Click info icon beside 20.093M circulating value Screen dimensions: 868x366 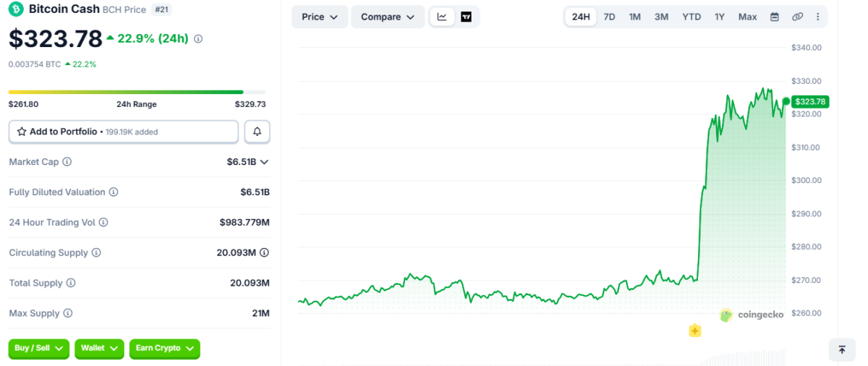pyautogui.click(x=265, y=252)
